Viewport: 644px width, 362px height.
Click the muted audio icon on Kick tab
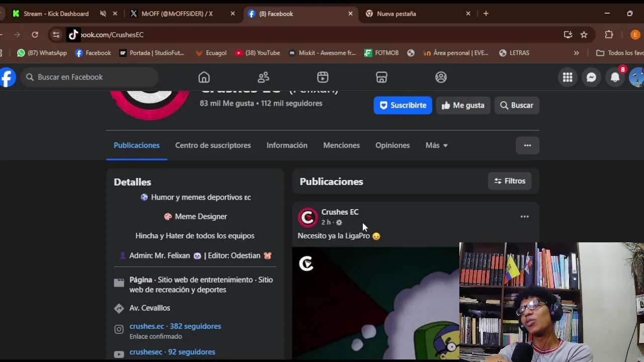coord(103,14)
